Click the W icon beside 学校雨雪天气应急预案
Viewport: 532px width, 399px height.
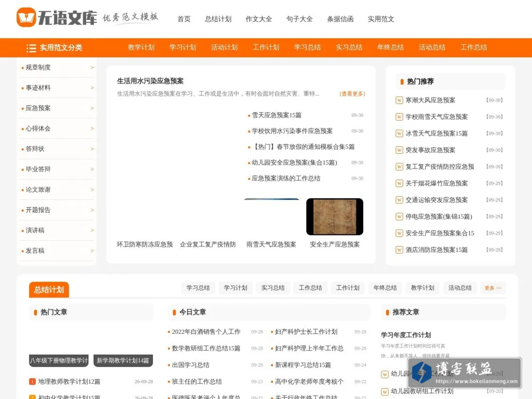click(399, 117)
